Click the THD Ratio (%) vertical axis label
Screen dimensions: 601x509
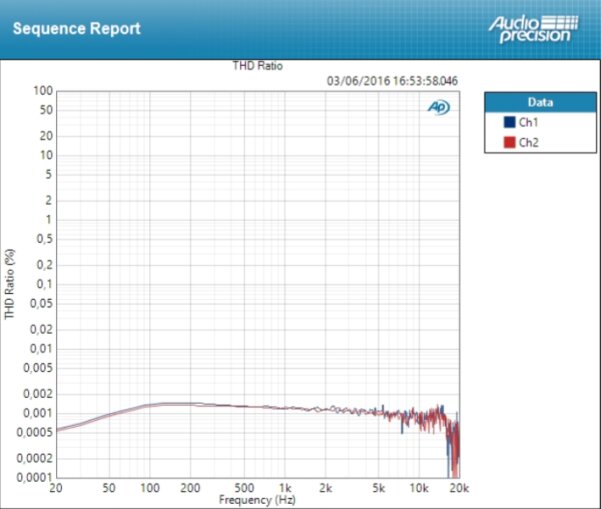[10, 284]
